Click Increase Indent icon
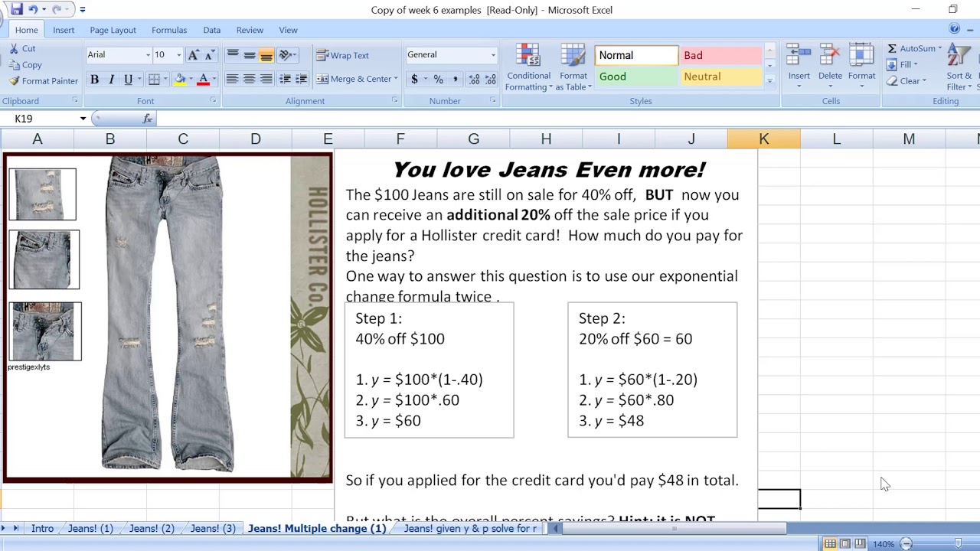The width and height of the screenshot is (980, 551). click(302, 79)
